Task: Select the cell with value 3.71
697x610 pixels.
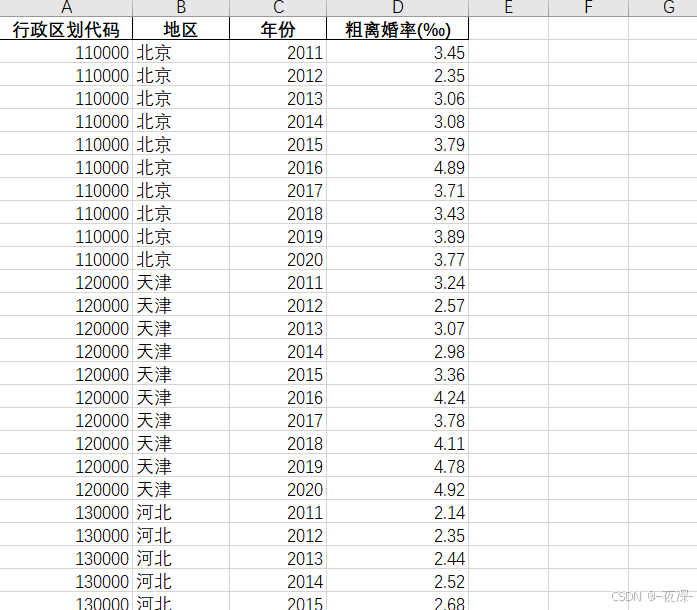Action: pos(398,190)
